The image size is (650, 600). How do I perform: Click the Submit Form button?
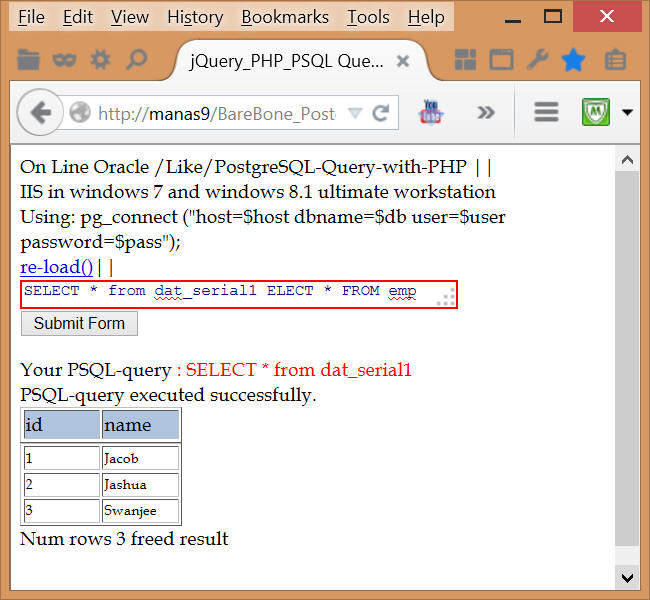79,323
